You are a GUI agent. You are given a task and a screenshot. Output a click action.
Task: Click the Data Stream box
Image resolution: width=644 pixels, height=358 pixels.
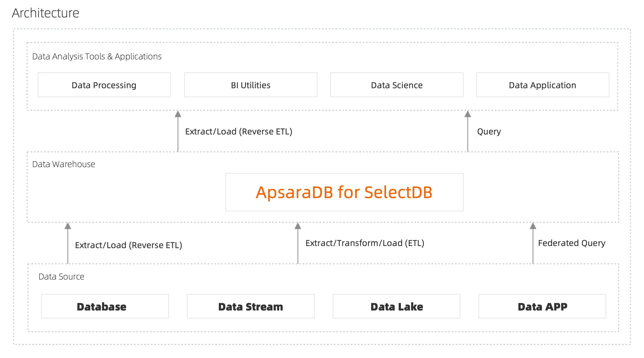coord(250,306)
